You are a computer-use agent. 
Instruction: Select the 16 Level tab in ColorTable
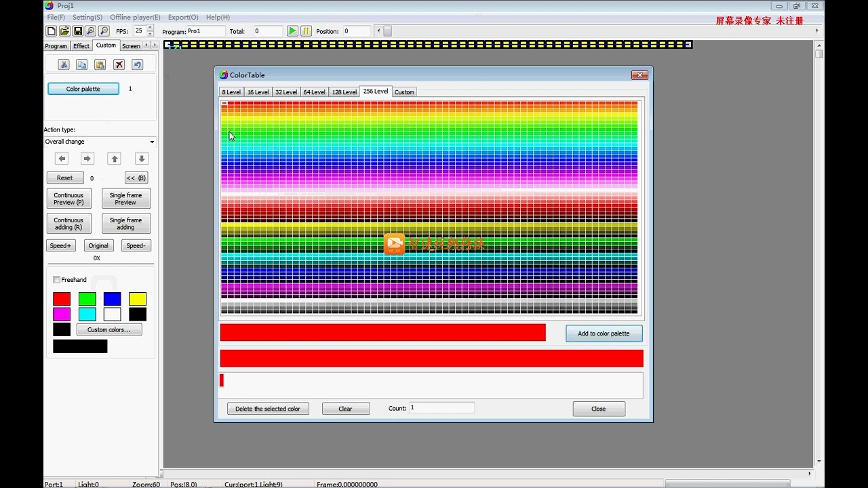[x=258, y=92]
